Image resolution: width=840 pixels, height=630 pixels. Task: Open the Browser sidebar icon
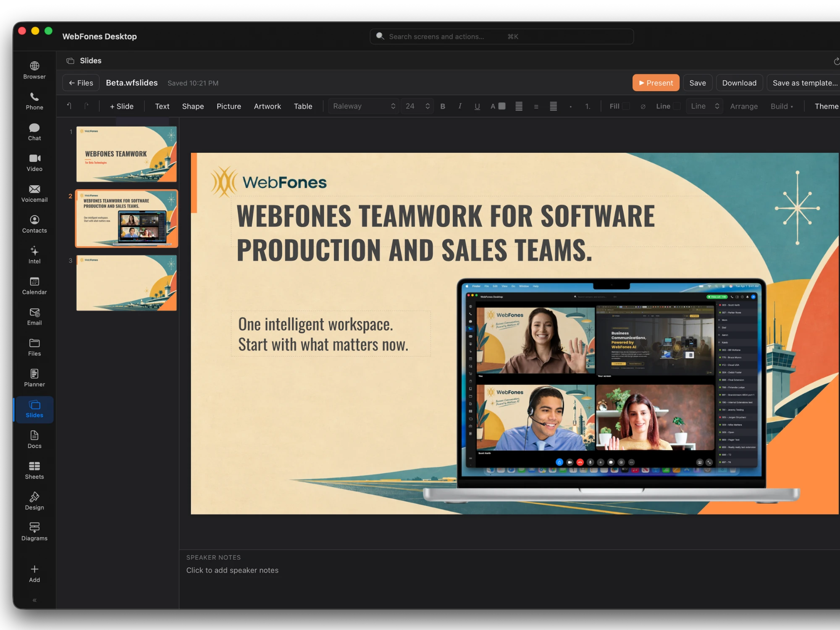[x=34, y=70]
